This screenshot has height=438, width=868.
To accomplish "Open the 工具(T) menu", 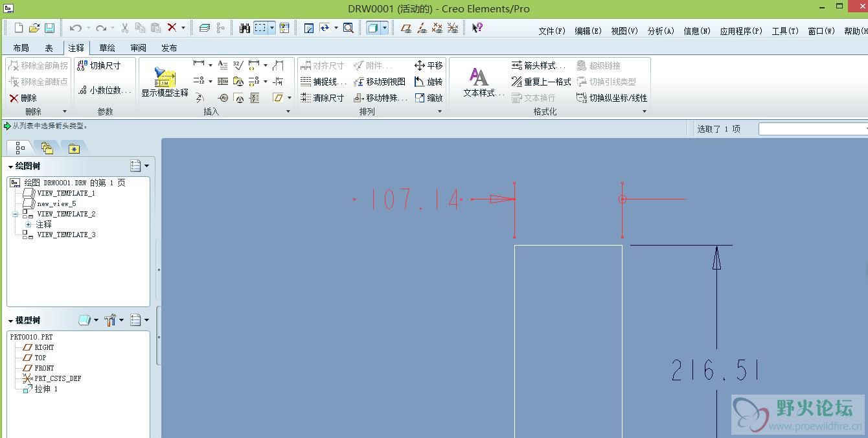I will 785,31.
